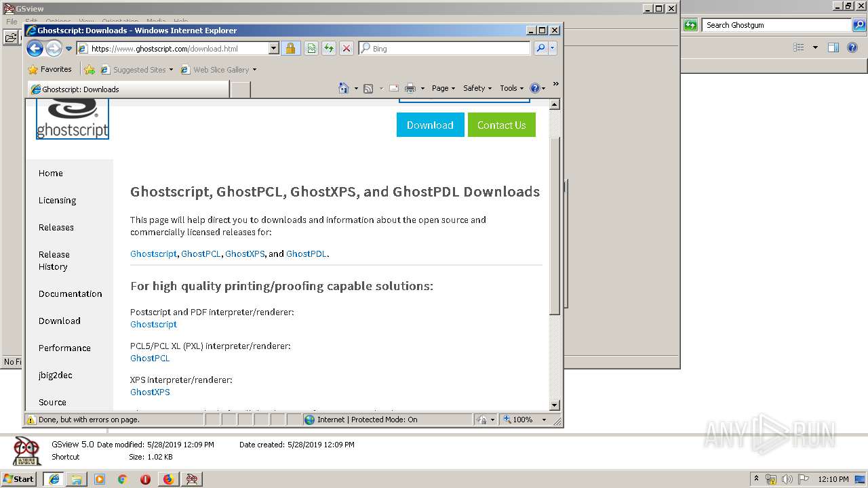This screenshot has width=868, height=488.
Task: Expand the Print options dropdown arrow
Action: pos(422,88)
